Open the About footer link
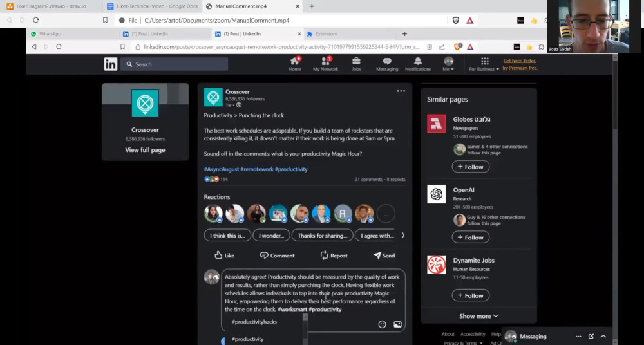 448,334
